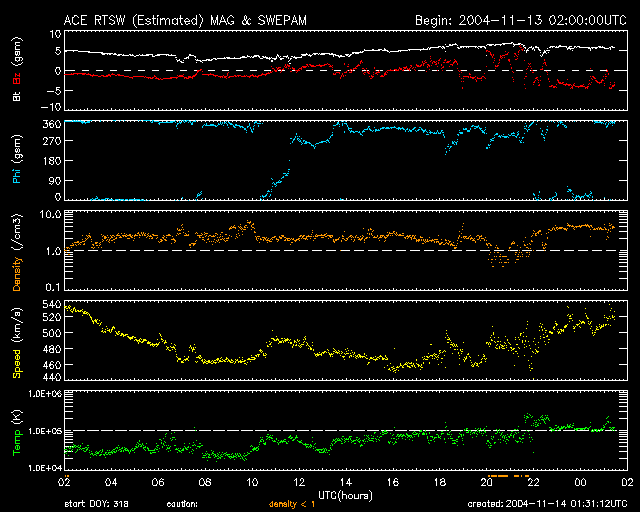Select the "18" hour tick label
Screen dimensions: 640x512
tap(440, 483)
